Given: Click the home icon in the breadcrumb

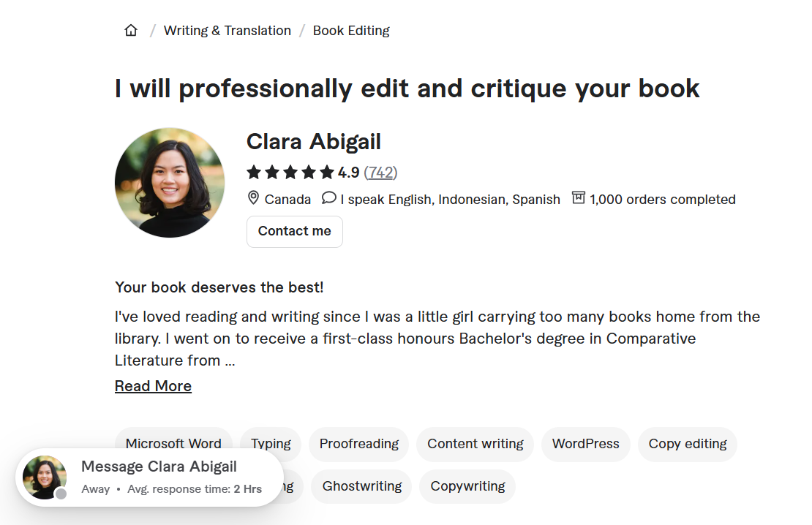Looking at the screenshot, I should click(x=130, y=30).
